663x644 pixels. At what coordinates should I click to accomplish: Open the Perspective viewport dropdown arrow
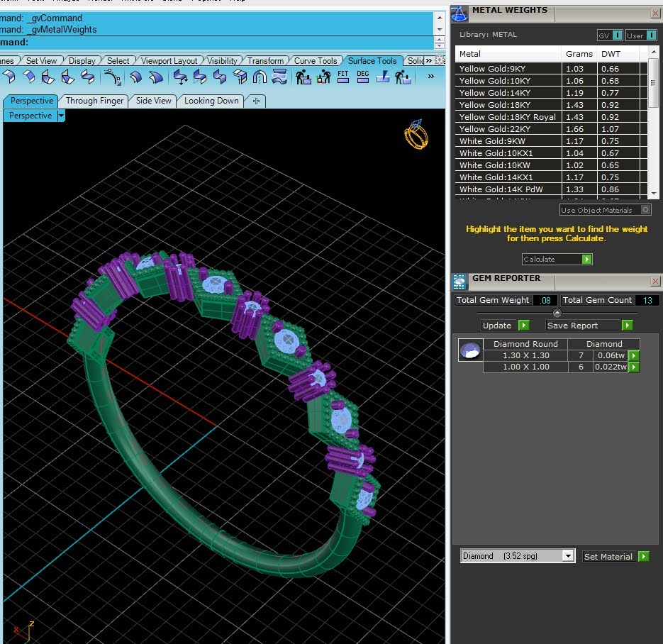pos(61,116)
